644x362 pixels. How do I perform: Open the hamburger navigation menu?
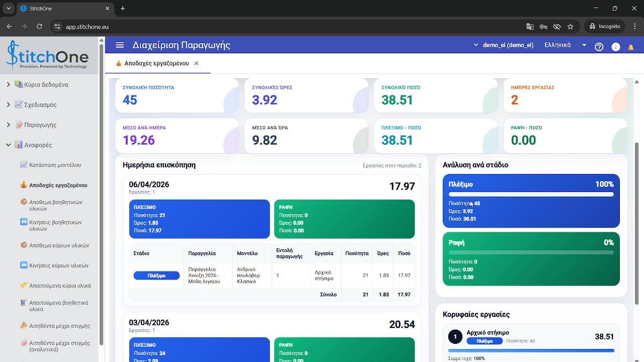pos(120,45)
